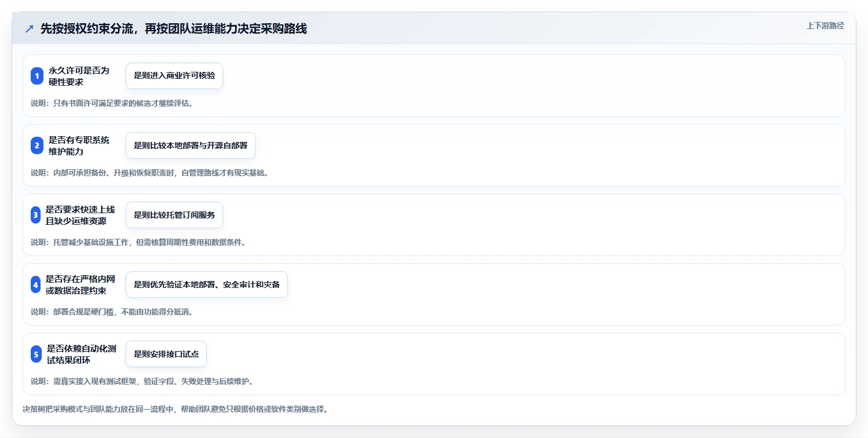Click the note 只有书面许可满足要求的候选才继续评估

[112, 103]
